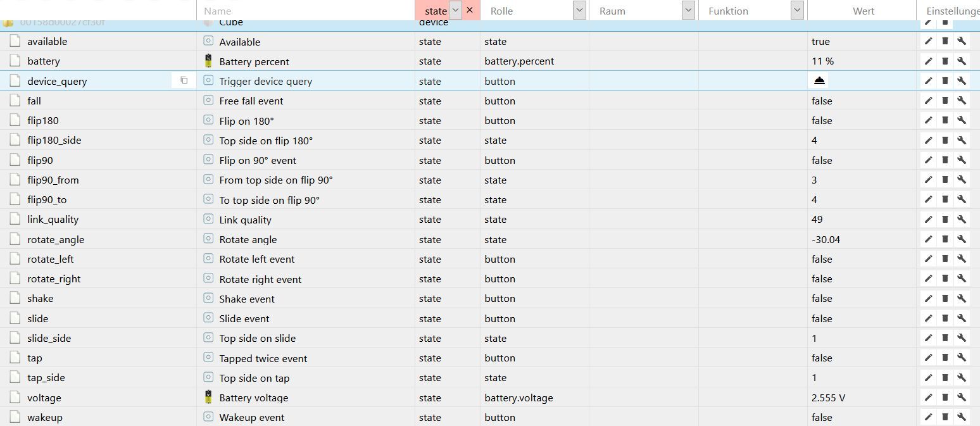Trigger the device query bell button

click(x=819, y=80)
